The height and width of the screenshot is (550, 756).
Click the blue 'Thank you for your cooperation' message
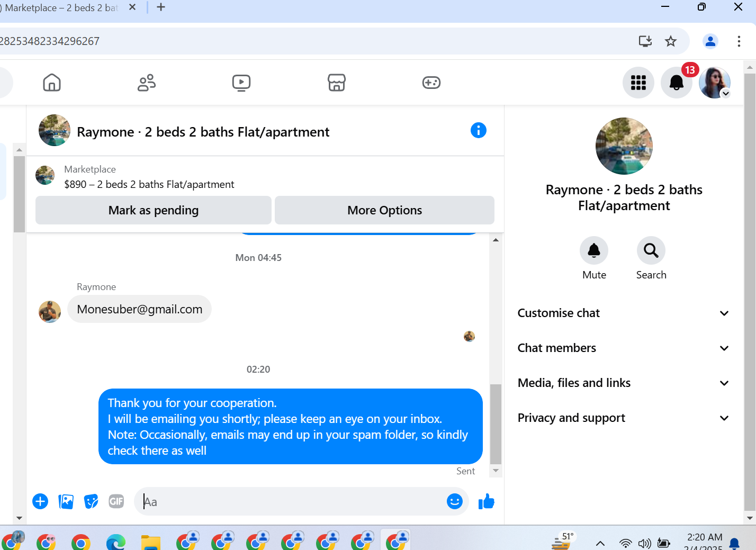click(x=291, y=427)
